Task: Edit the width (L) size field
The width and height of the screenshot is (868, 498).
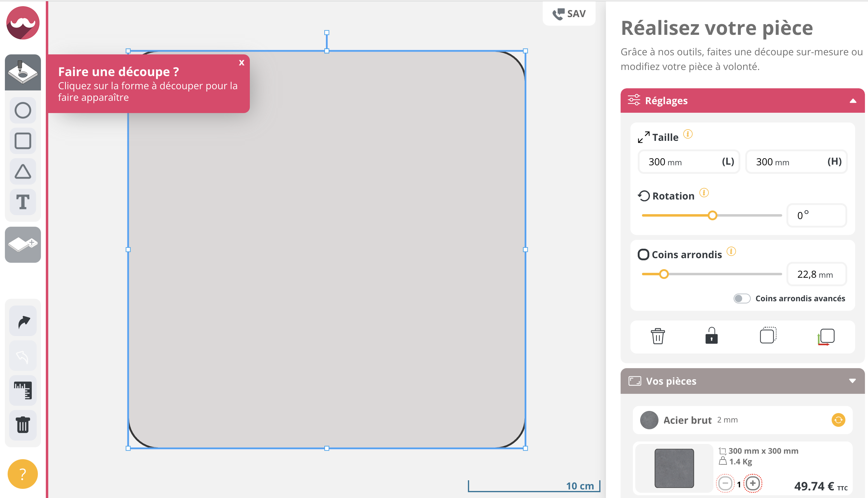Action: click(x=689, y=162)
